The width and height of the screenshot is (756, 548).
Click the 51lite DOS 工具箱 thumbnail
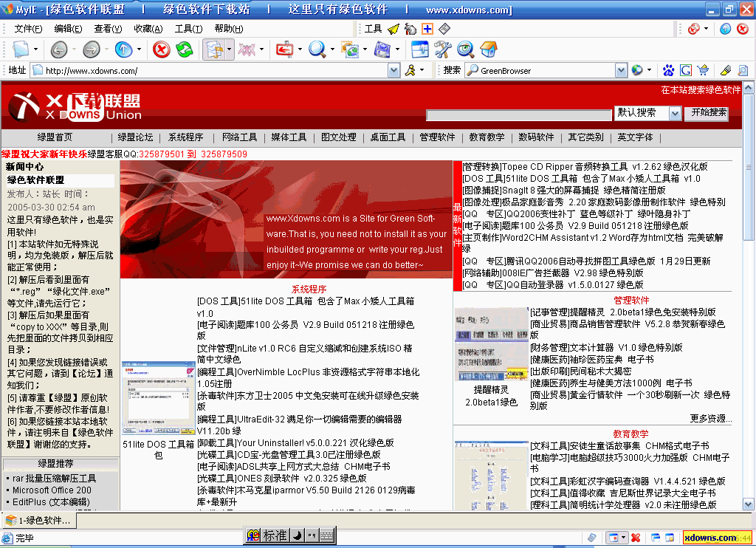pyautogui.click(x=158, y=398)
